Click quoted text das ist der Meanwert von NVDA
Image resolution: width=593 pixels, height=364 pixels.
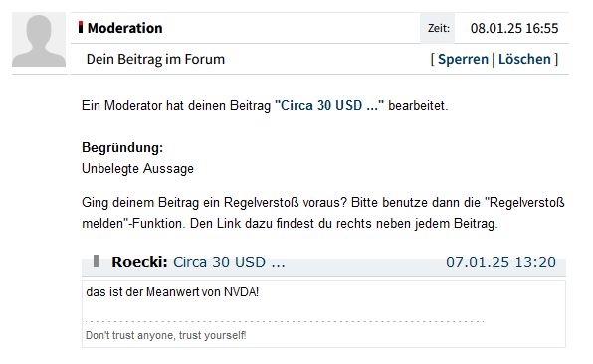172,292
